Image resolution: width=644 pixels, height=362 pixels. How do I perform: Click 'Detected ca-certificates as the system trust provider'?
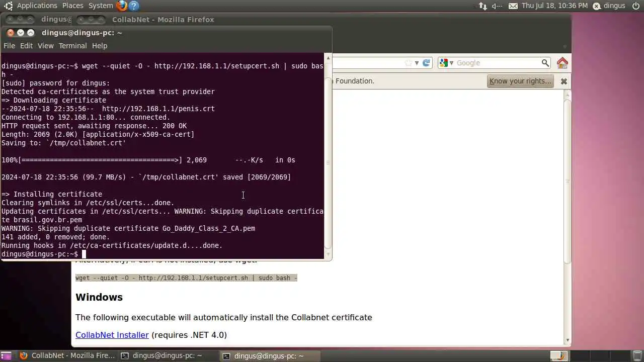click(x=108, y=92)
